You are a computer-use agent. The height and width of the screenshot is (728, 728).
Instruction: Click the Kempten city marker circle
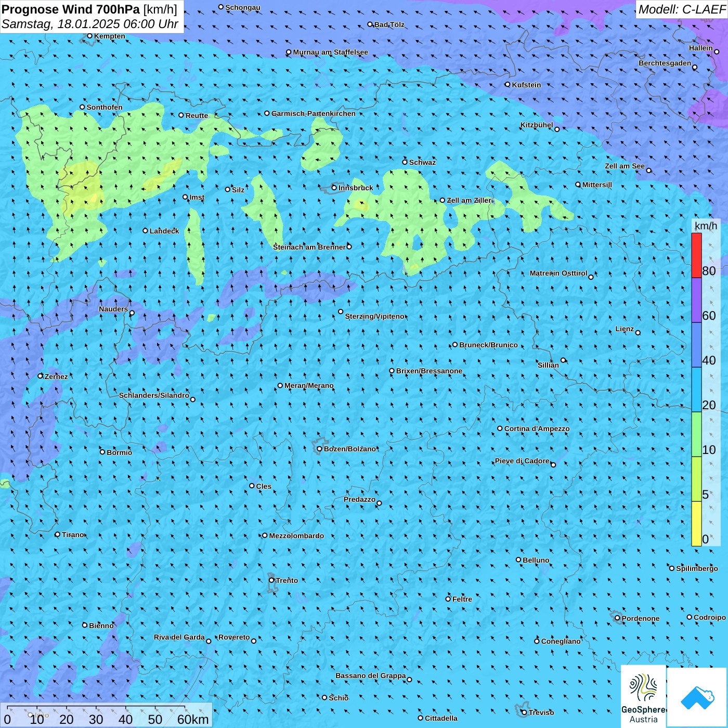click(89, 36)
